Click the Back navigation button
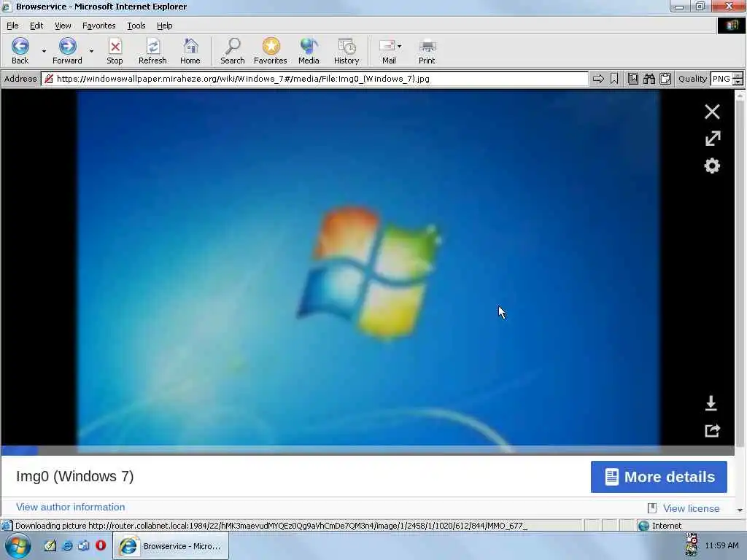This screenshot has height=560, width=747. click(x=20, y=50)
